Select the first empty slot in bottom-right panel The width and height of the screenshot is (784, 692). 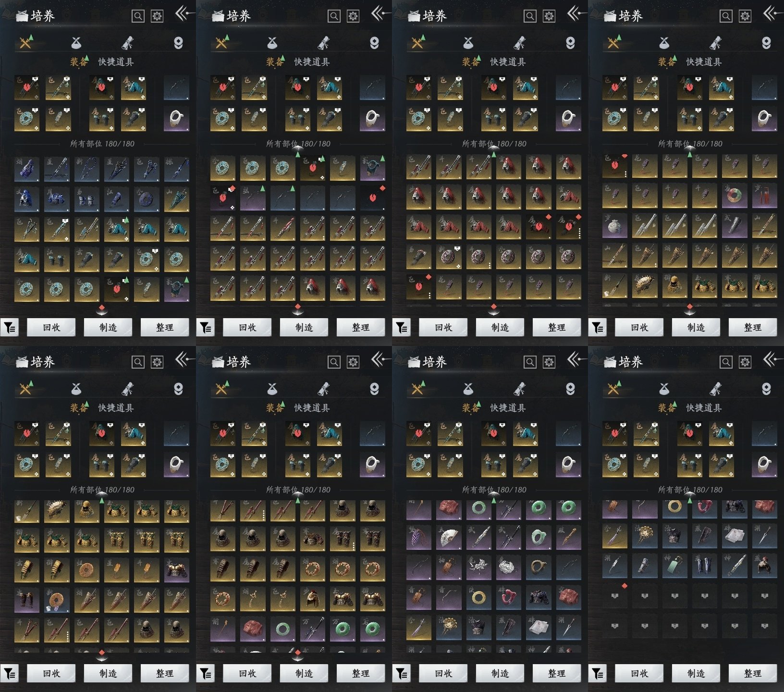click(x=614, y=596)
